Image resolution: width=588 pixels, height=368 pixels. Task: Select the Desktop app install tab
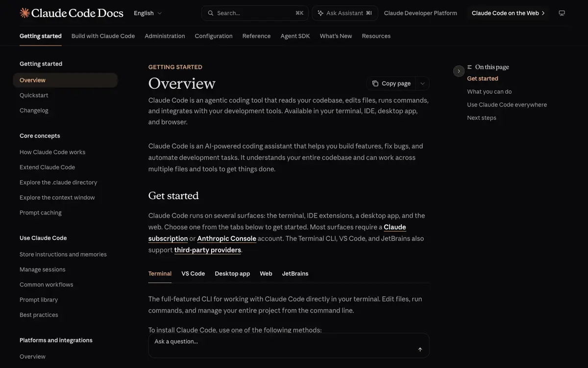(x=232, y=274)
